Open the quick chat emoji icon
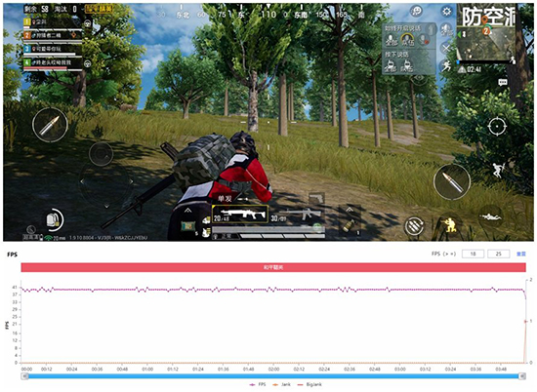Screen dimensions: 537x392 417,12
